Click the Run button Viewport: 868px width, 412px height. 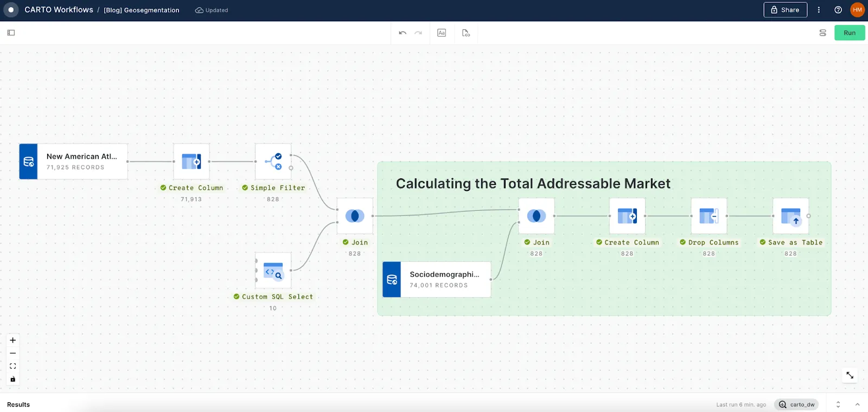(849, 33)
